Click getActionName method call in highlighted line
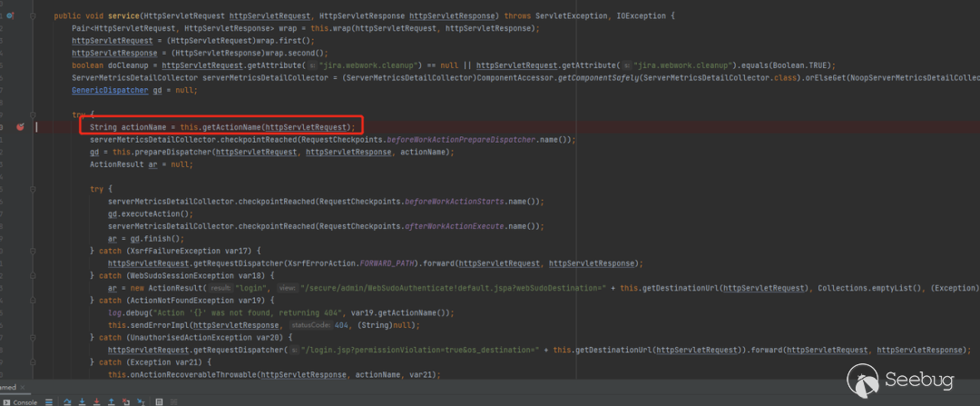Viewport: 980px width, 406px height. click(x=230, y=127)
